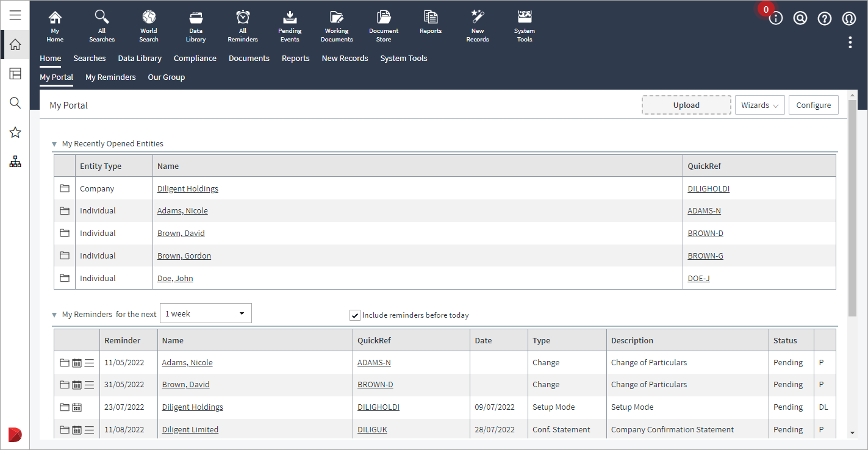
Task: Click the vertical scrollbar down arrow
Action: (x=852, y=432)
